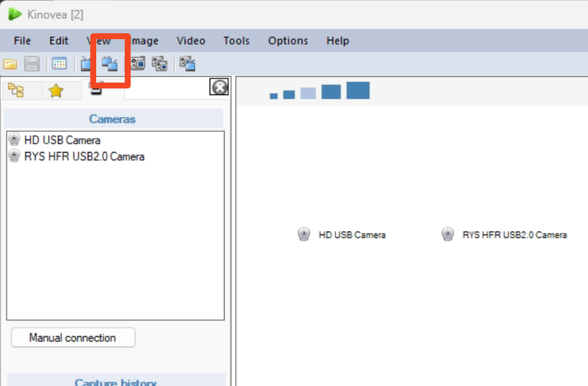Click the Save floppy disk icon
The image size is (588, 386).
point(31,64)
